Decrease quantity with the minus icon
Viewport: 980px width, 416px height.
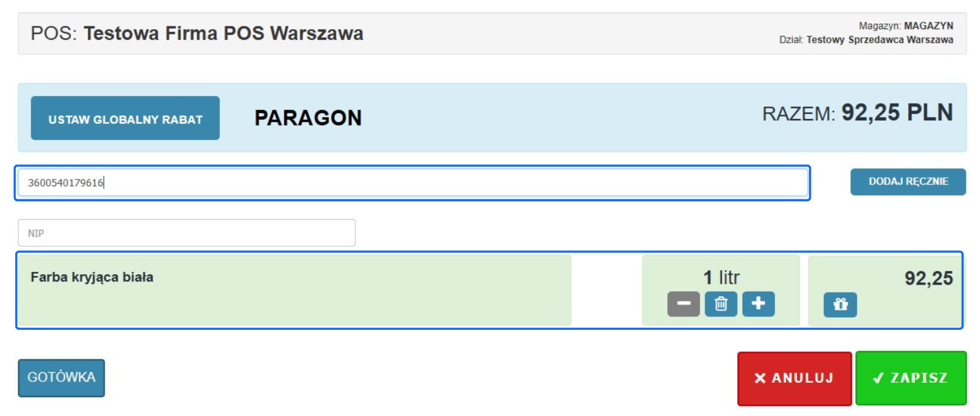click(x=683, y=304)
